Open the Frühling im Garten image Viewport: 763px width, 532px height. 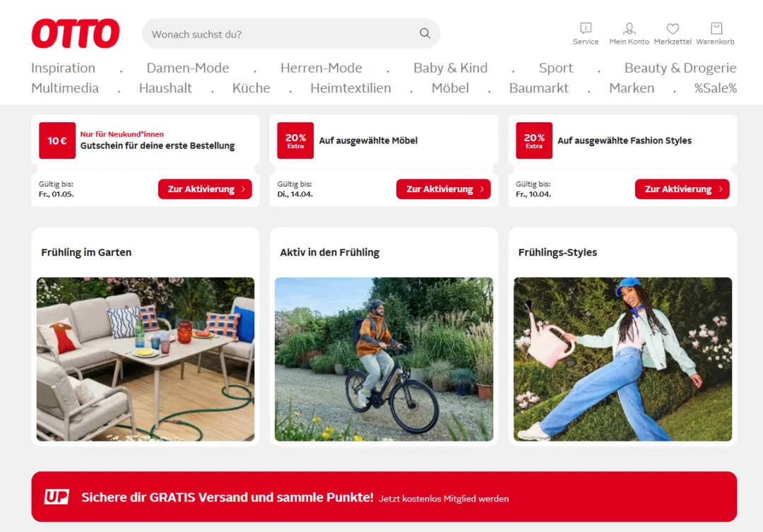[146, 359]
